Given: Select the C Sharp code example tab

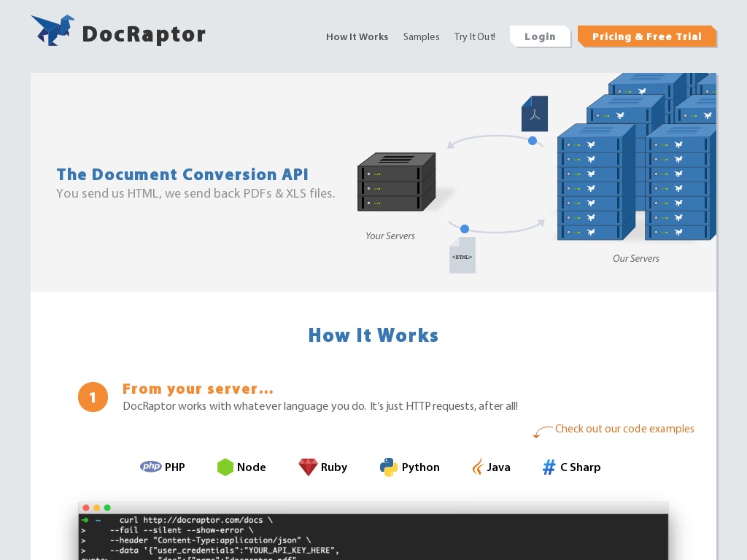Looking at the screenshot, I should 572,467.
